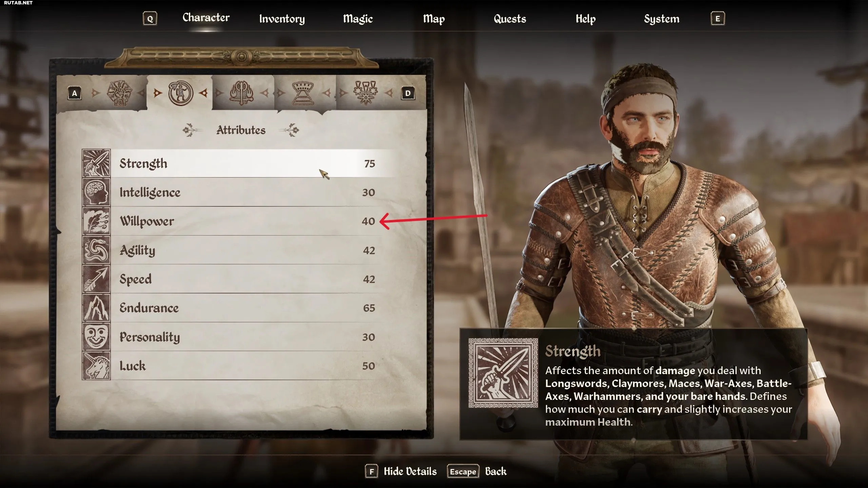The width and height of the screenshot is (868, 488).
Task: Select the Speed arrow icon
Action: (96, 279)
